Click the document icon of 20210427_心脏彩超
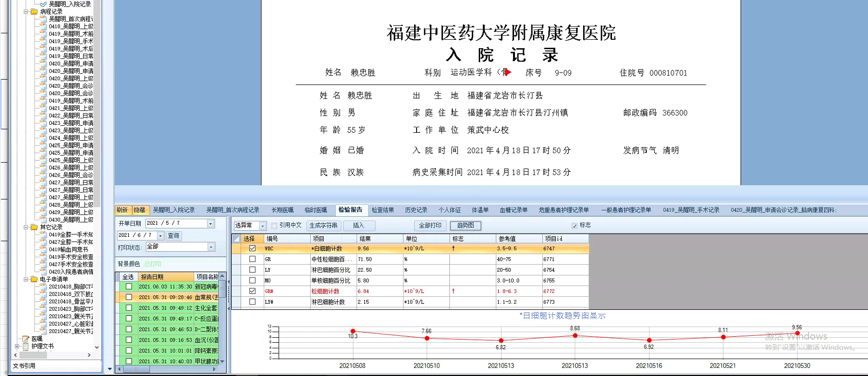 click(43, 324)
